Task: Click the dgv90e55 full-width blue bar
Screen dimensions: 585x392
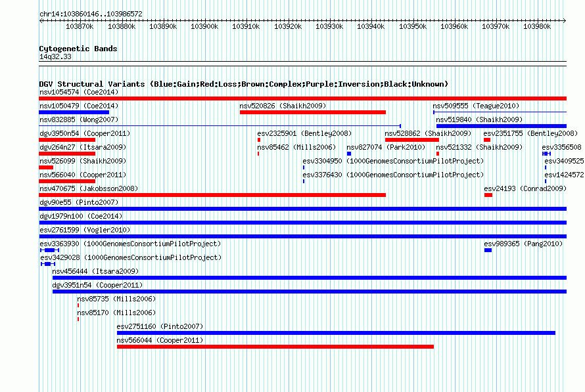Action: click(x=302, y=209)
